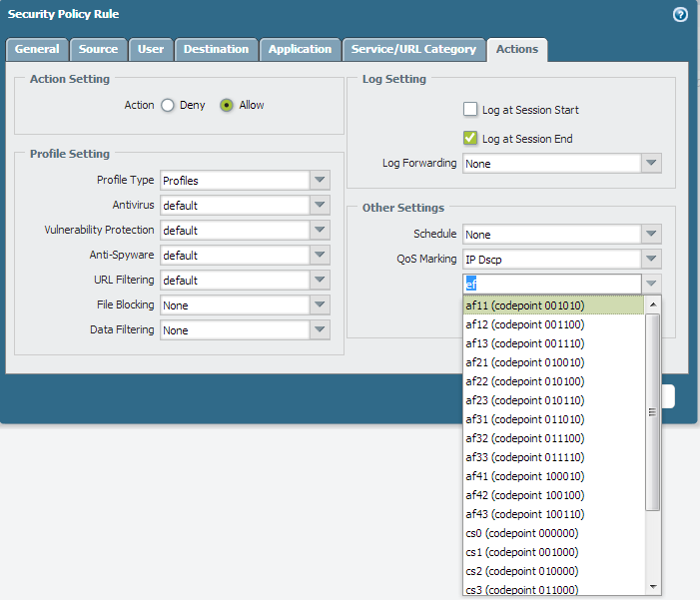
Task: Click the DSCP list scroll down arrow
Action: coord(653,586)
